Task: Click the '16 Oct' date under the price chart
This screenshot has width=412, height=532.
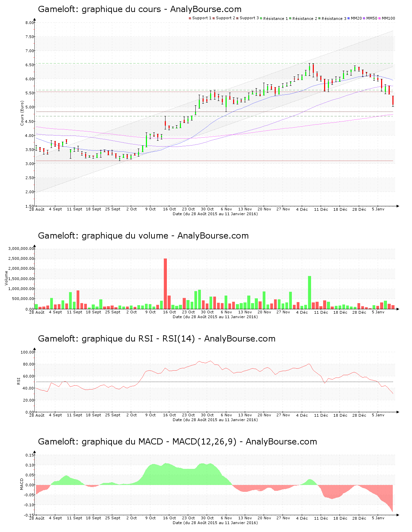Action: point(169,209)
